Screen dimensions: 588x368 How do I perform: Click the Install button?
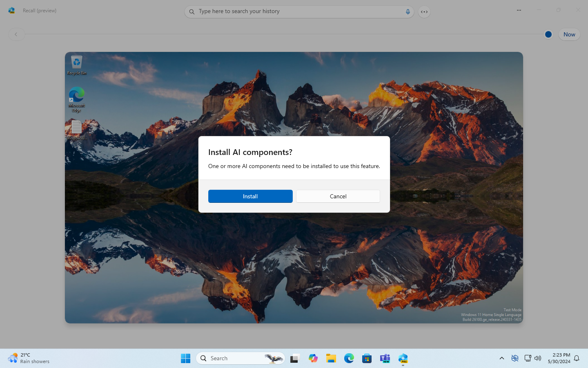pos(250,196)
